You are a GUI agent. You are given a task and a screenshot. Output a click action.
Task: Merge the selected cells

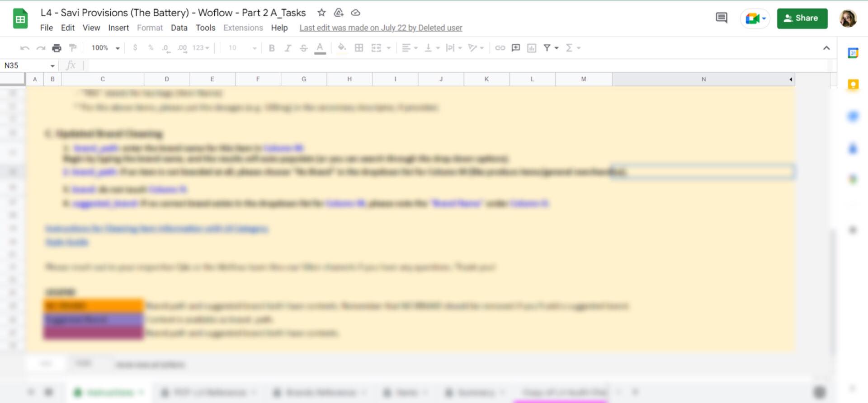click(376, 48)
